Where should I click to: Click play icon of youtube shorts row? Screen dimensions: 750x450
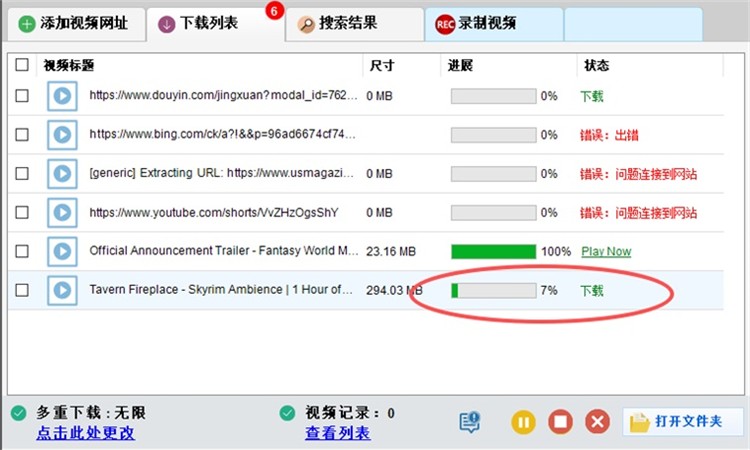[x=62, y=212]
